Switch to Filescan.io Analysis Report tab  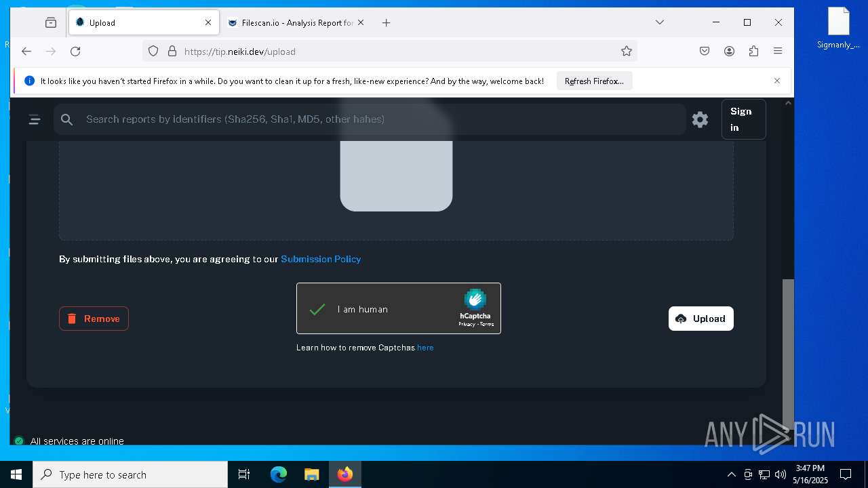(x=296, y=22)
